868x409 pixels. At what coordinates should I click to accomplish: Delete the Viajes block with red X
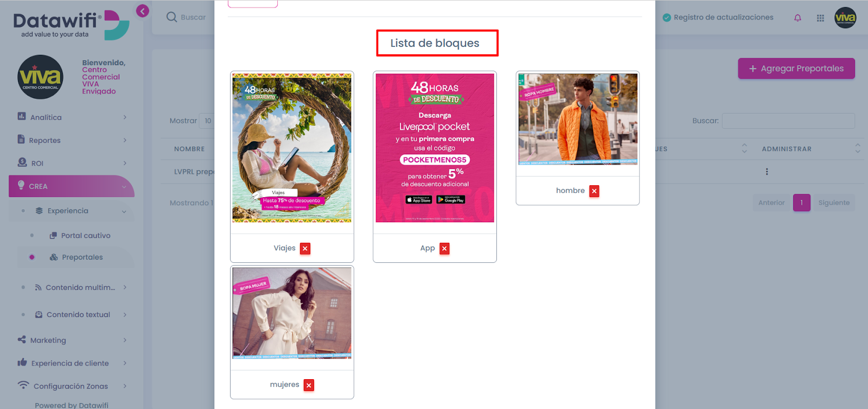tap(305, 248)
